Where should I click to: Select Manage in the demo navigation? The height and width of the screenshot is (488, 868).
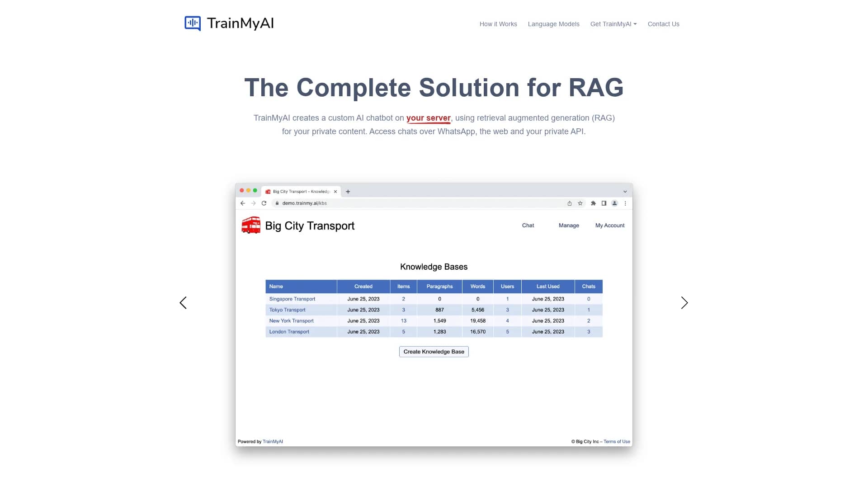pyautogui.click(x=569, y=225)
